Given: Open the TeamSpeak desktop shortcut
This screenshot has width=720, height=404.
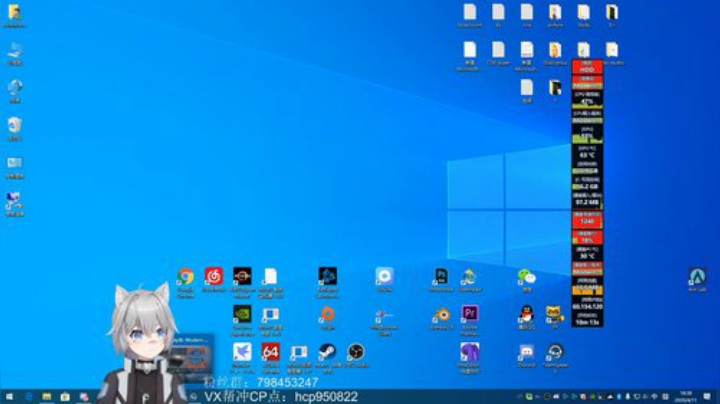Looking at the screenshot, I should click(555, 352).
